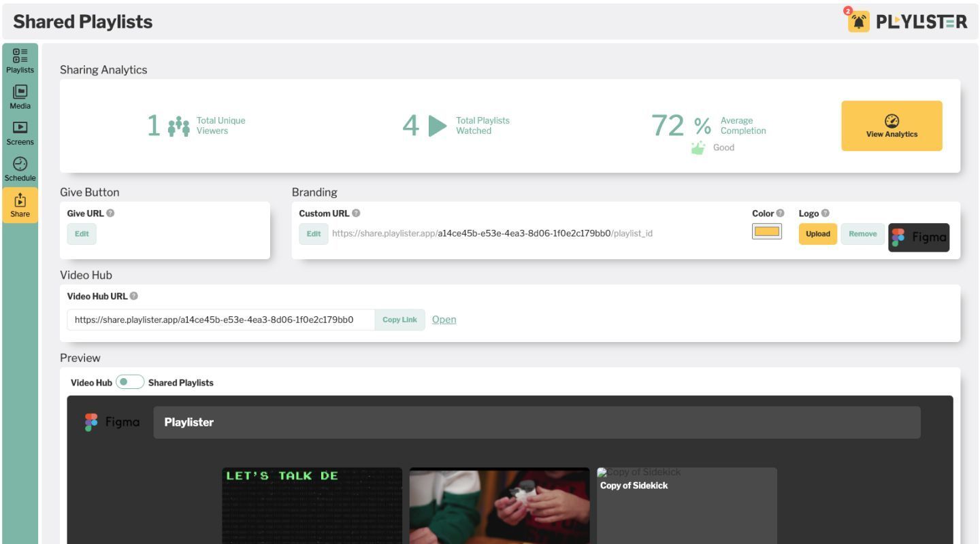Click Edit under Give URL
The height and width of the screenshot is (544, 980).
coord(82,234)
